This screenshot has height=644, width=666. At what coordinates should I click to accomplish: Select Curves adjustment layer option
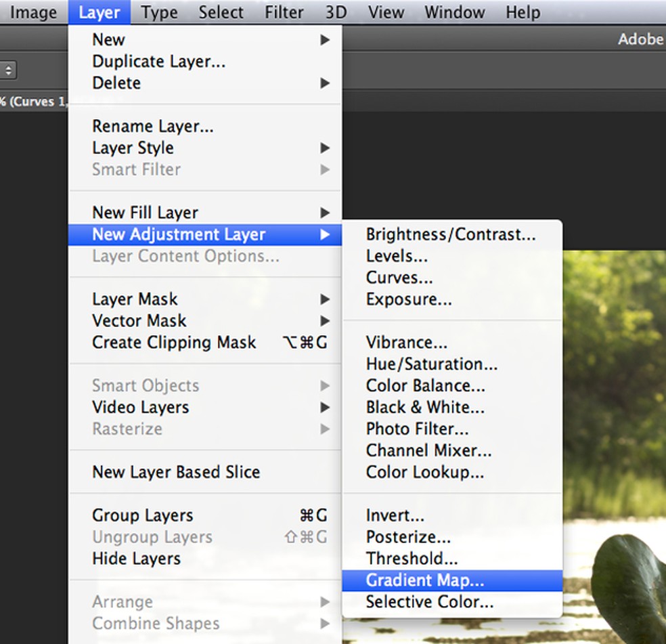tap(399, 278)
